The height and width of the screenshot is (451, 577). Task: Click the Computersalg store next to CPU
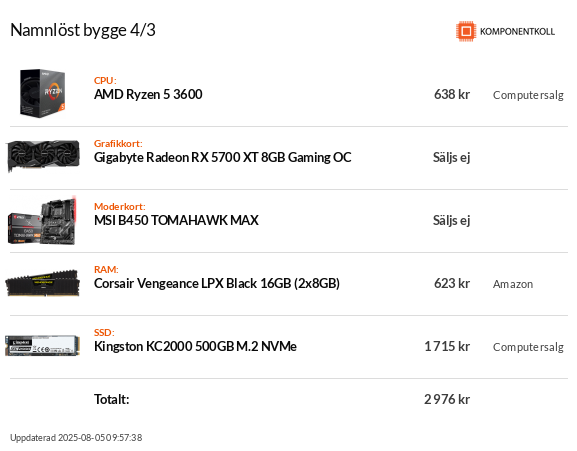[528, 95]
